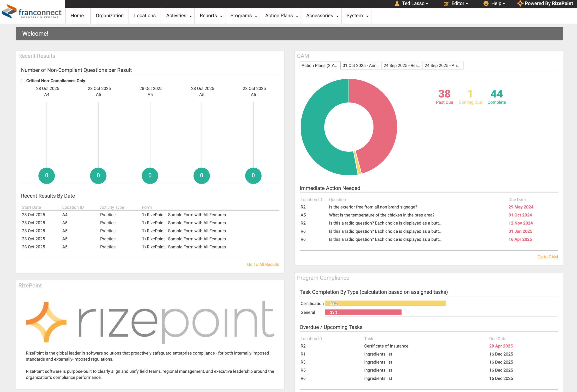
Task: Click the Certification 52% progress bar
Action: (385, 303)
